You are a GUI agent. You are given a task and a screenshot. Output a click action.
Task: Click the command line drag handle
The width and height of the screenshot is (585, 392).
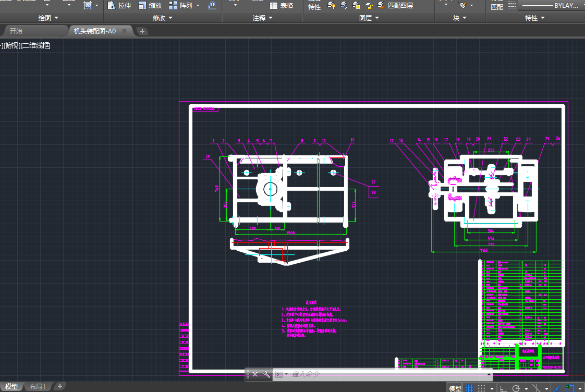pos(248,374)
